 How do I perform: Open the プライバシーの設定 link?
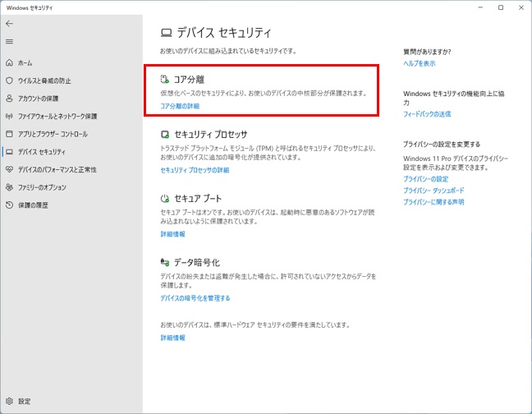pos(425,179)
